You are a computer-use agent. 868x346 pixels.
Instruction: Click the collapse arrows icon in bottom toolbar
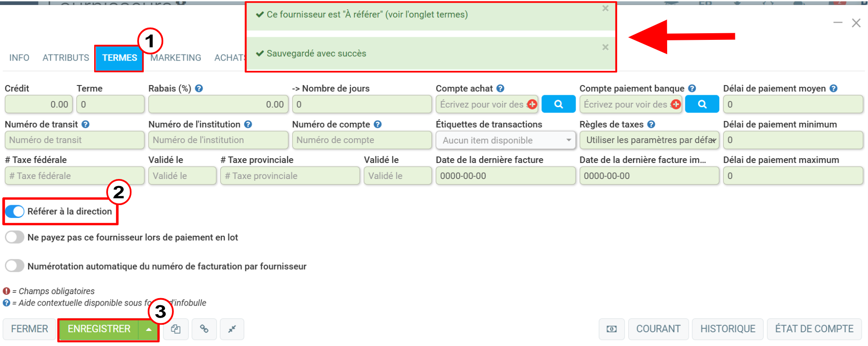point(232,329)
